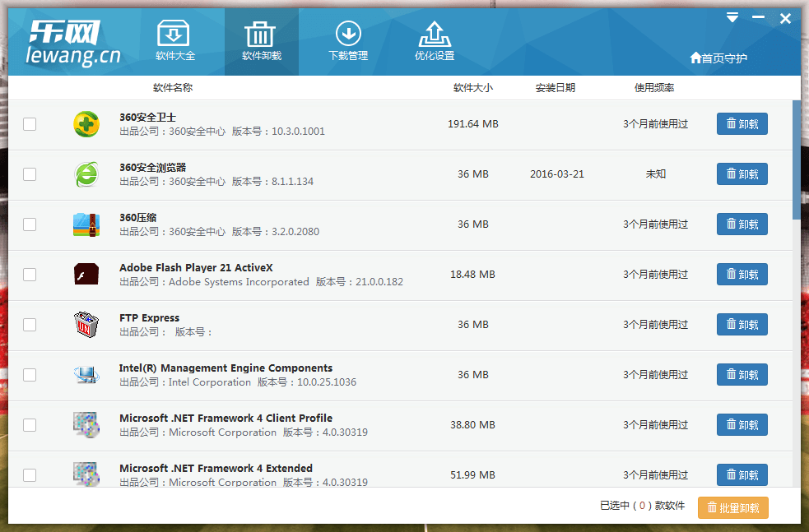Screen dimensions: 809x532
Task: Check Microsoft .NET Framework 4 Extended box
Action: coord(30,474)
